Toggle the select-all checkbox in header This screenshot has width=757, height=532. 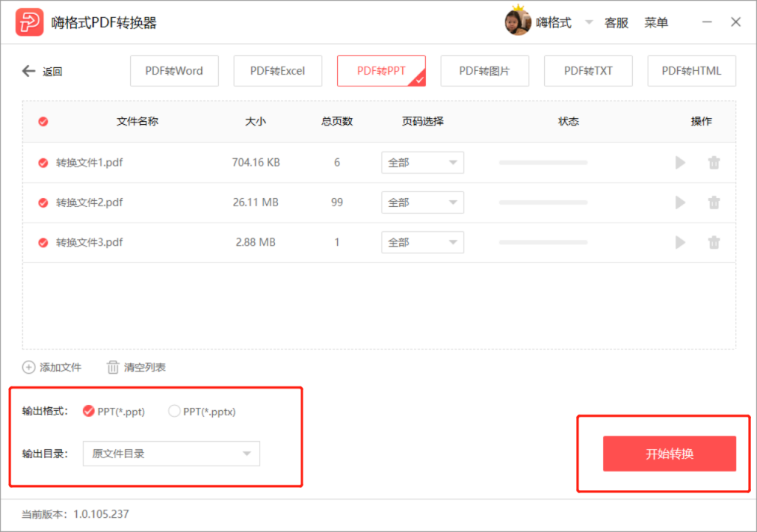coord(43,121)
